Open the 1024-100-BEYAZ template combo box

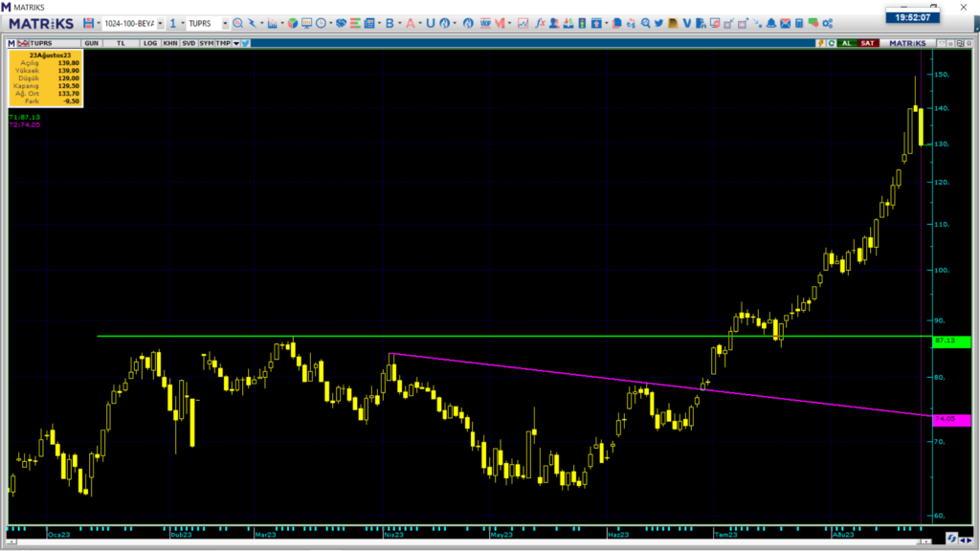tap(133, 23)
